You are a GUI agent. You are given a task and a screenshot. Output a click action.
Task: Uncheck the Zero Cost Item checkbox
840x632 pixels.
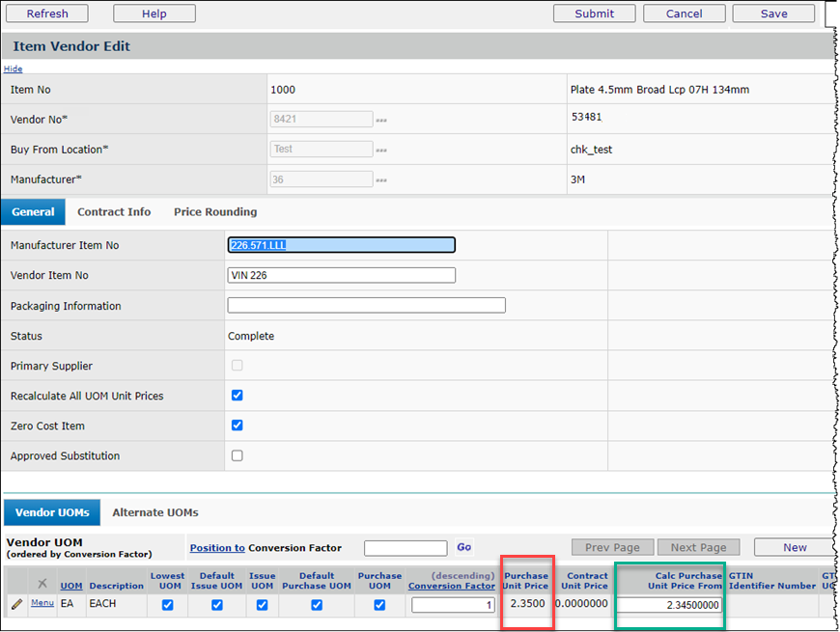click(x=238, y=426)
